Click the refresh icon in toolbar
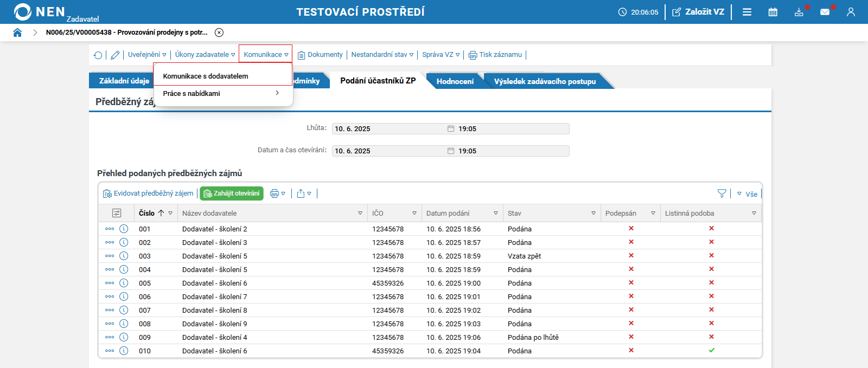Image resolution: width=868 pixels, height=368 pixels. click(98, 55)
